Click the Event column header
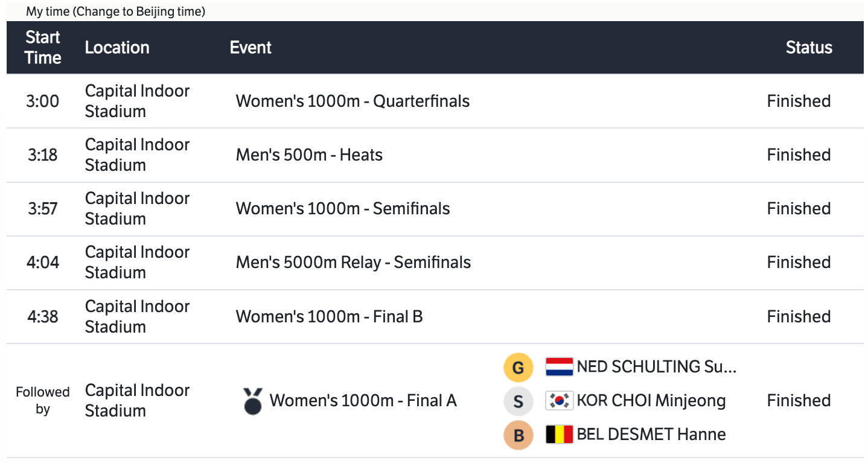This screenshot has width=868, height=463. pos(251,48)
